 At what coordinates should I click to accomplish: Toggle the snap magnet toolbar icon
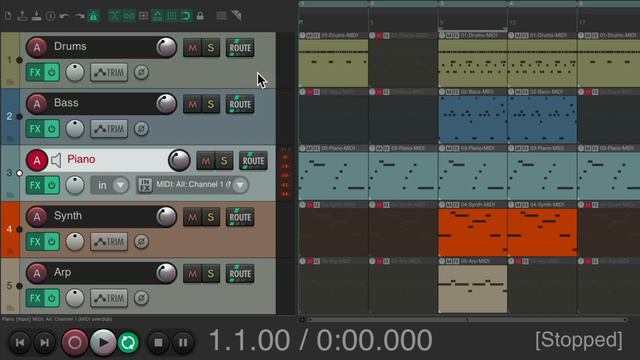pyautogui.click(x=186, y=16)
